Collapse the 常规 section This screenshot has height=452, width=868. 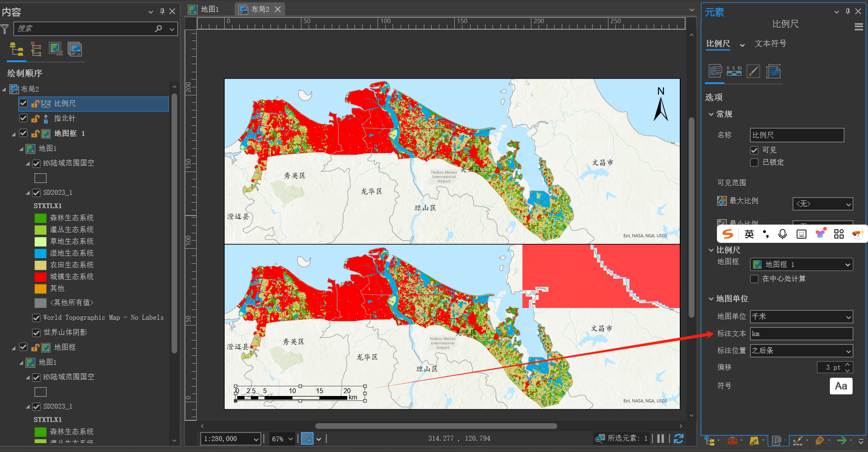[711, 114]
